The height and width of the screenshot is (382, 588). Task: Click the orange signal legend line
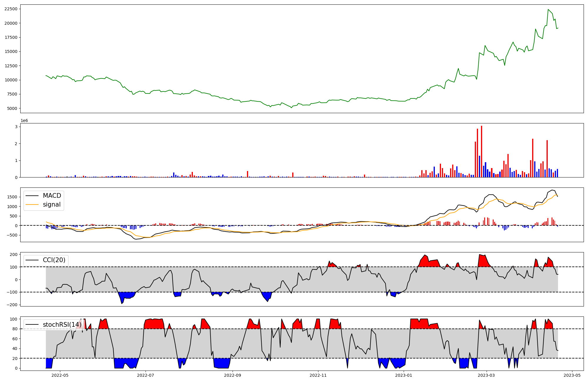(32, 205)
